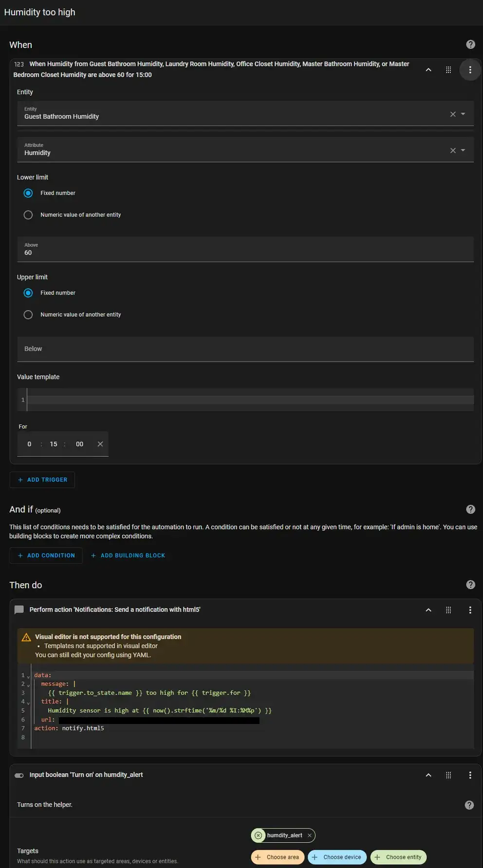This screenshot has width=483, height=868.
Task: Click the action: notify.html5 YAML line
Action: pos(69,728)
